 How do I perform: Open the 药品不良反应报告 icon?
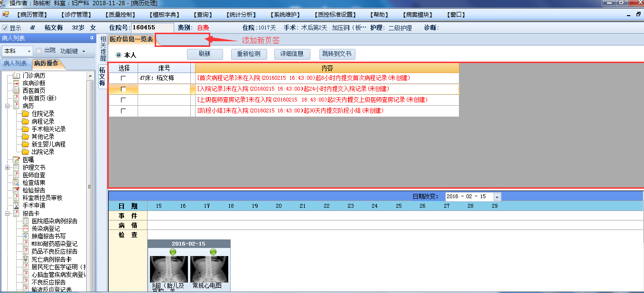pyautogui.click(x=26, y=251)
